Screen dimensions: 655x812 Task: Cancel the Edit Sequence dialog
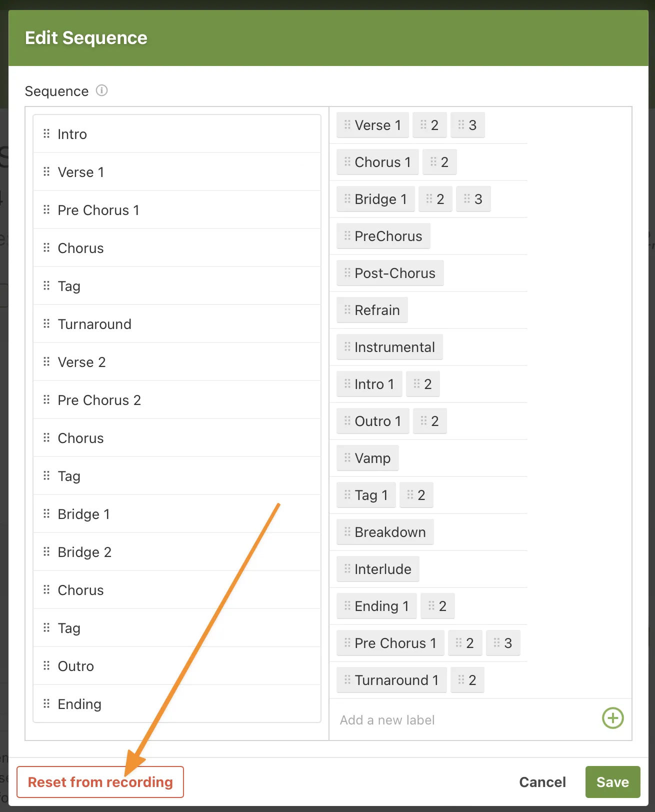click(542, 782)
